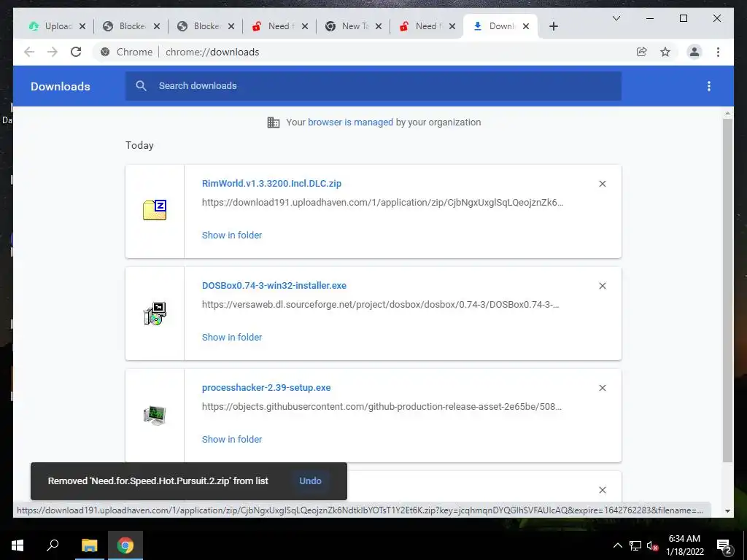Switch to the first Need for Speed tab
Screen dimensions: 747x560
coord(273,26)
